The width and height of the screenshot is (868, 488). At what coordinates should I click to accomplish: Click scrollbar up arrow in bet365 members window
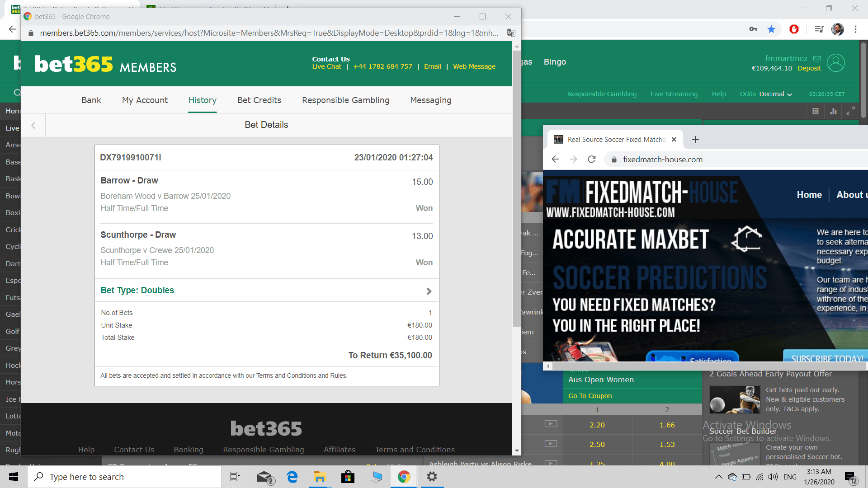click(517, 46)
